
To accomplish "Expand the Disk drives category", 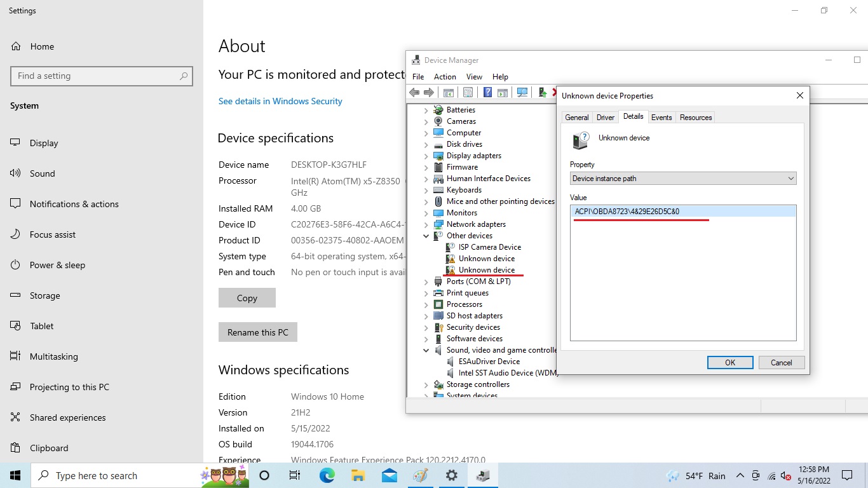I will tap(426, 144).
